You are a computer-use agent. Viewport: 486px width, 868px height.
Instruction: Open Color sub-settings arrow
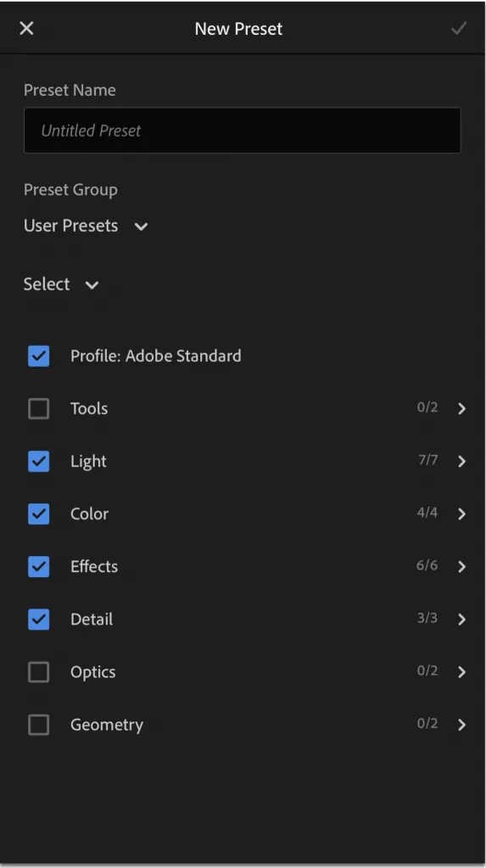(x=461, y=514)
